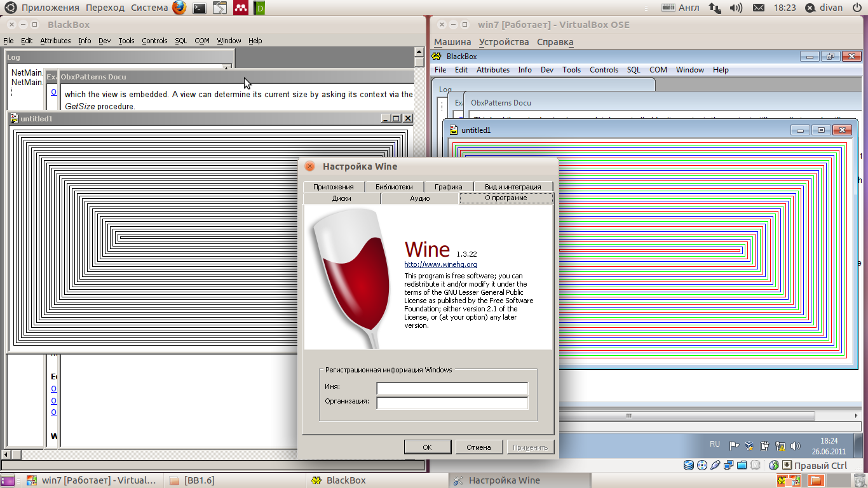This screenshot has height=488, width=868.
Task: Click the Windows 7 Action Center flag icon
Action: click(734, 445)
